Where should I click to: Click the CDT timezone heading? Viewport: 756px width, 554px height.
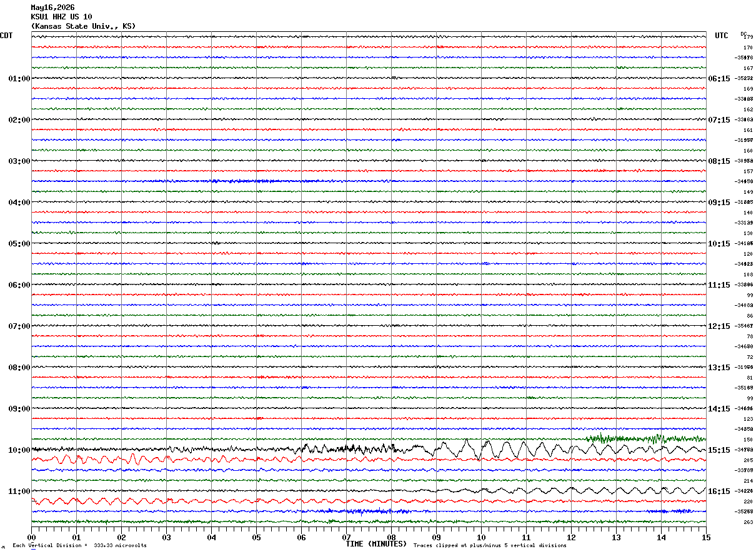6,36
